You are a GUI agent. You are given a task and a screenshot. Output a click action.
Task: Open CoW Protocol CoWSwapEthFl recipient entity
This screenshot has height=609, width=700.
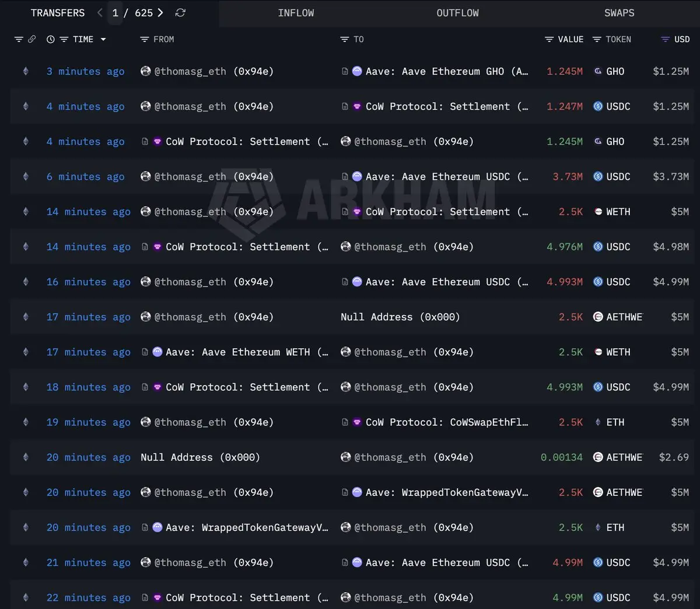pos(447,422)
